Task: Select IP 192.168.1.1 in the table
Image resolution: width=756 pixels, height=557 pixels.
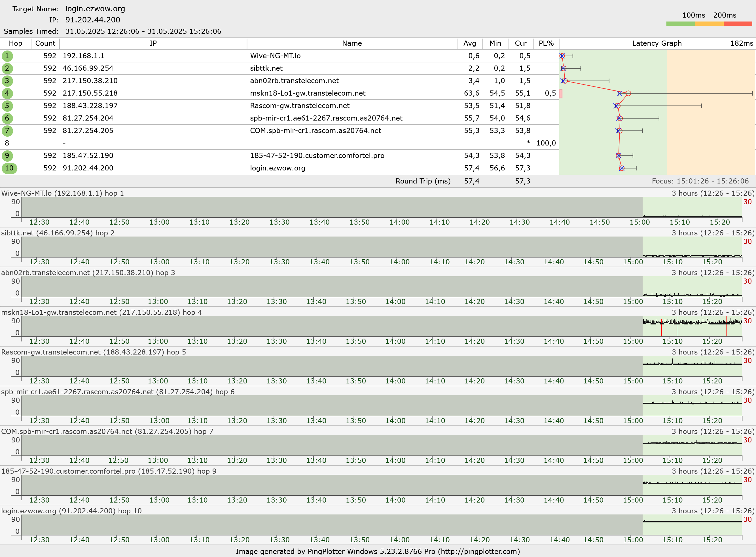Action: click(x=84, y=56)
